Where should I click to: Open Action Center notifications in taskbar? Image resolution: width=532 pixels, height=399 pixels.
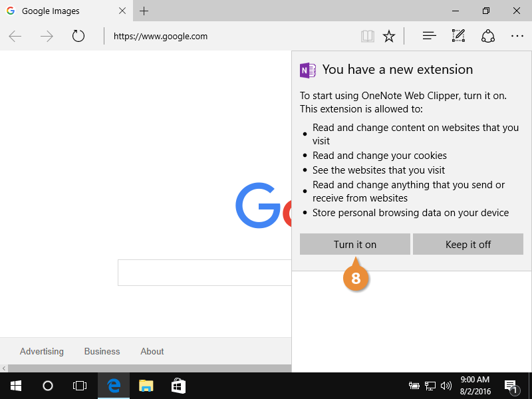(511, 386)
